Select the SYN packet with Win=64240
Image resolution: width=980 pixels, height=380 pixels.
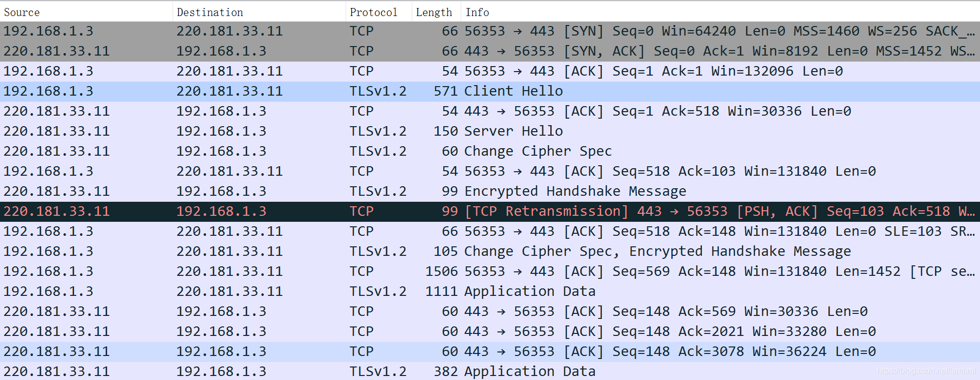pyautogui.click(x=490, y=31)
